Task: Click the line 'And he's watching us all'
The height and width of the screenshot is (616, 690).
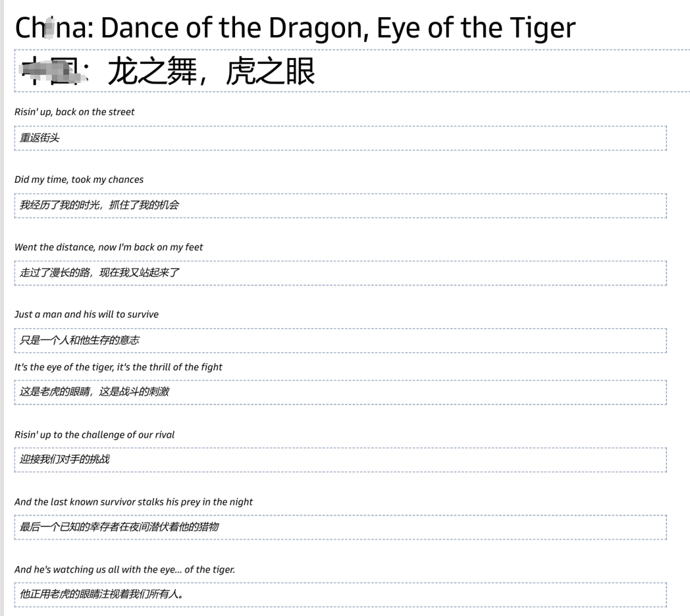Action: pos(125,569)
